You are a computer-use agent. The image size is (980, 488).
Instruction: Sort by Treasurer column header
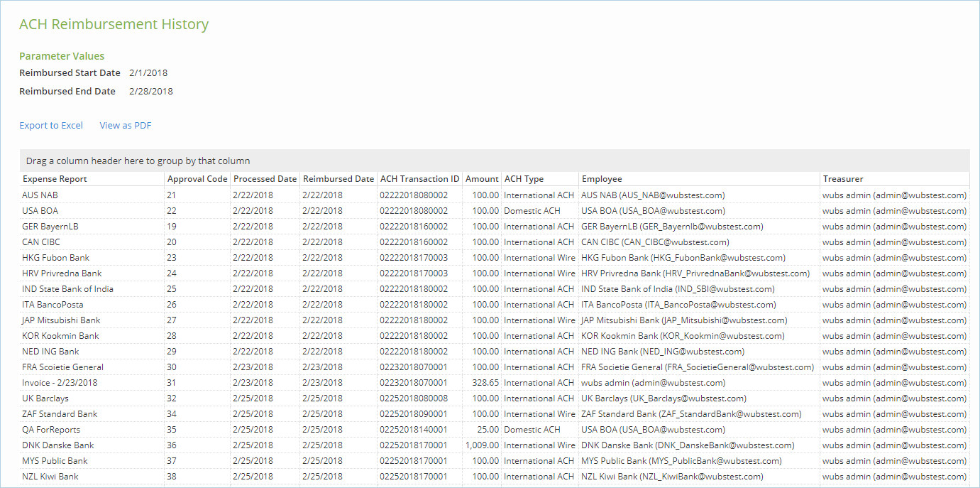click(x=843, y=179)
